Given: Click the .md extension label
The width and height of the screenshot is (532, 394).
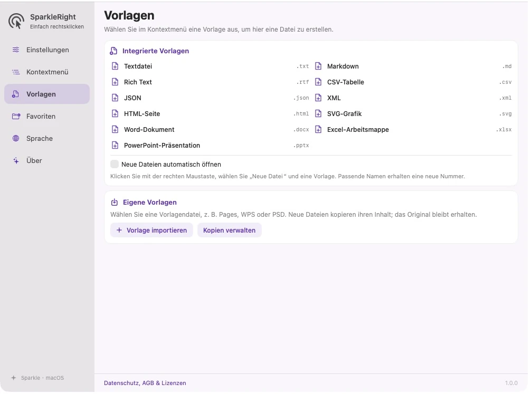Looking at the screenshot, I should point(507,66).
